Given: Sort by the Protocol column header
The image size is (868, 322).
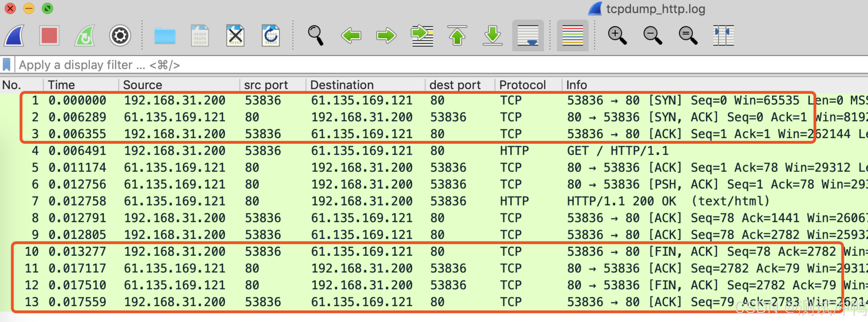Looking at the screenshot, I should coord(522,85).
